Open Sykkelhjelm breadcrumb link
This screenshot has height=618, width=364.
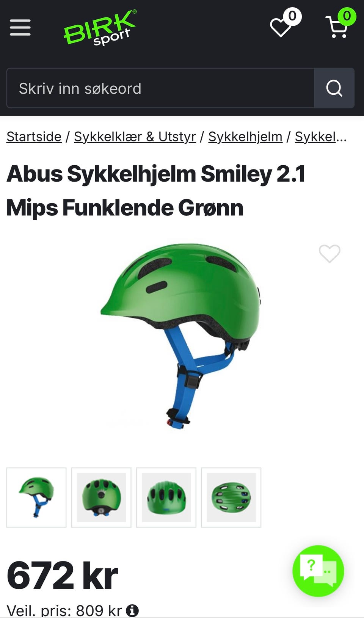tap(245, 136)
